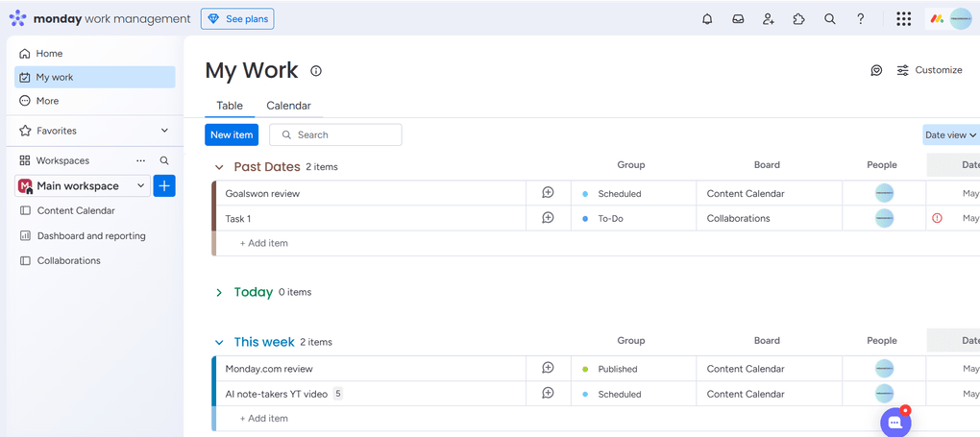
Task: Open the Date view dropdown
Action: pyautogui.click(x=950, y=135)
